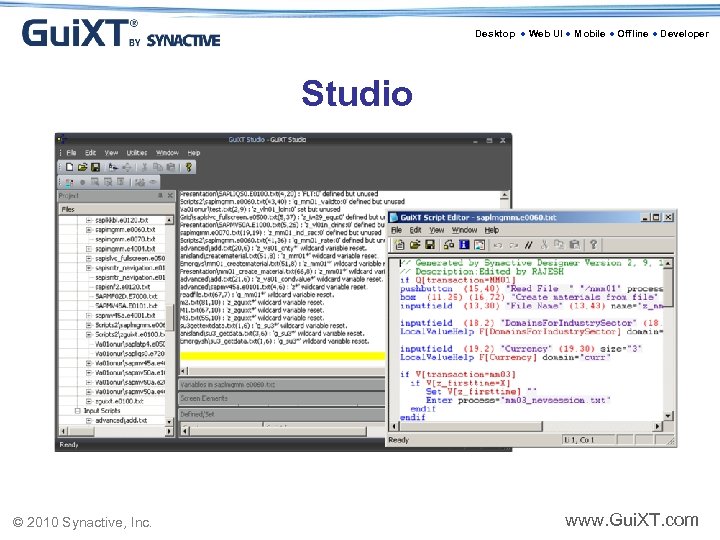Viewport: 720px width, 540px height.
Task: Expand Screen Elements collapsed panel
Action: (x=281, y=399)
